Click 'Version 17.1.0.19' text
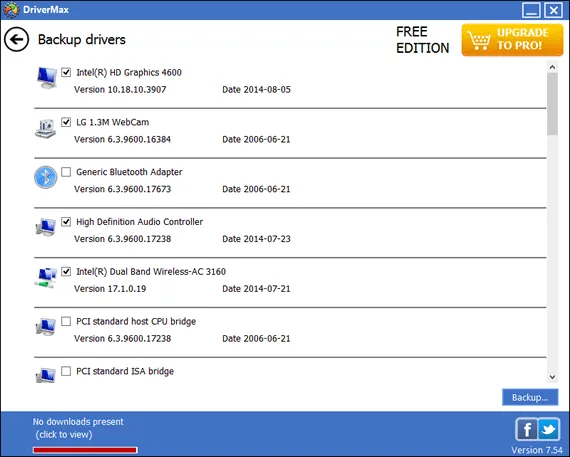This screenshot has width=570, height=457. (110, 289)
